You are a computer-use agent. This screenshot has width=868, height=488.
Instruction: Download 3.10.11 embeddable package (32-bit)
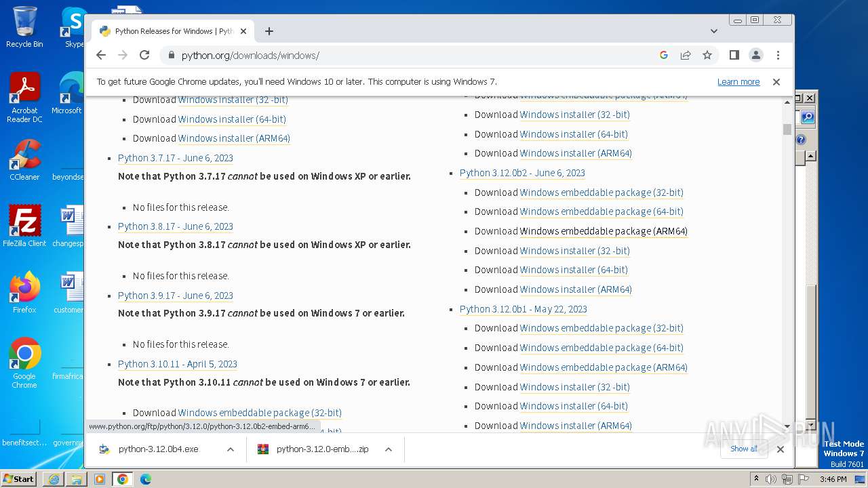click(260, 413)
